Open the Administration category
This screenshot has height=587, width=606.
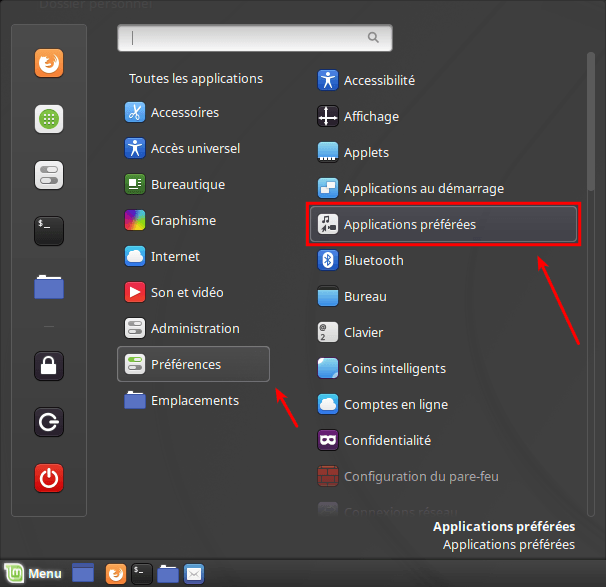coord(193,328)
